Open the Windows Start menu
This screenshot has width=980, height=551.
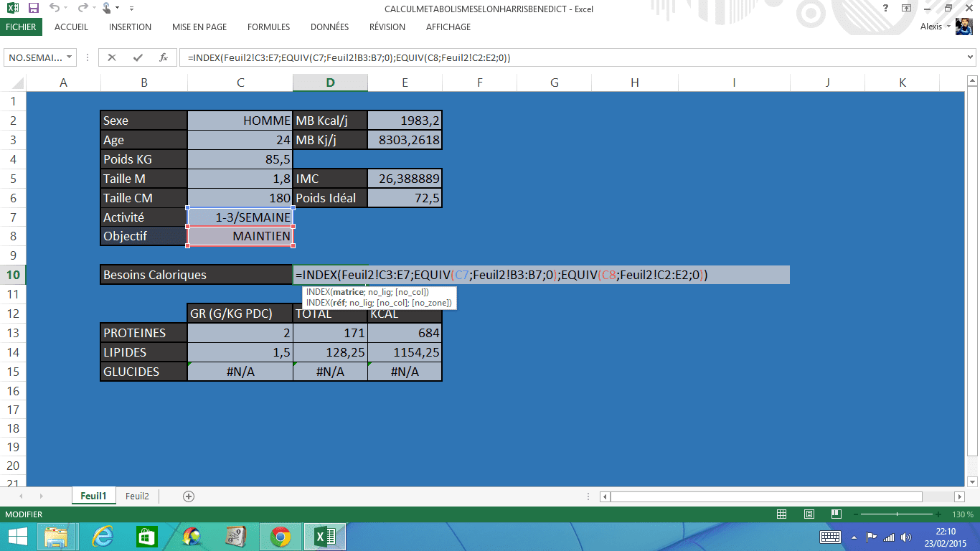pos(17,537)
